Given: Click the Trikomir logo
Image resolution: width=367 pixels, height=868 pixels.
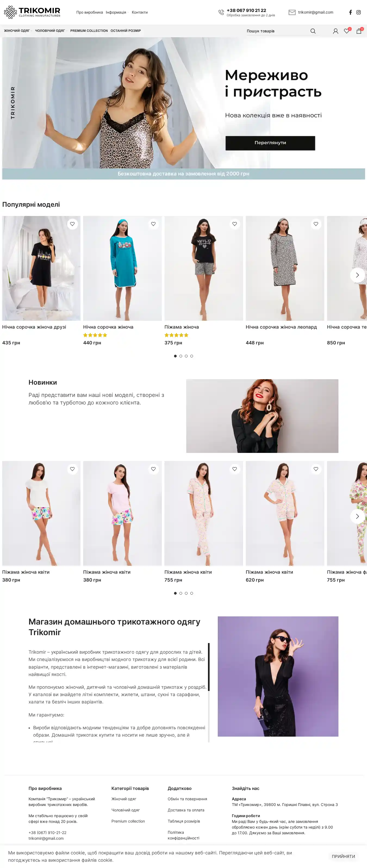Looking at the screenshot, I should click(32, 12).
